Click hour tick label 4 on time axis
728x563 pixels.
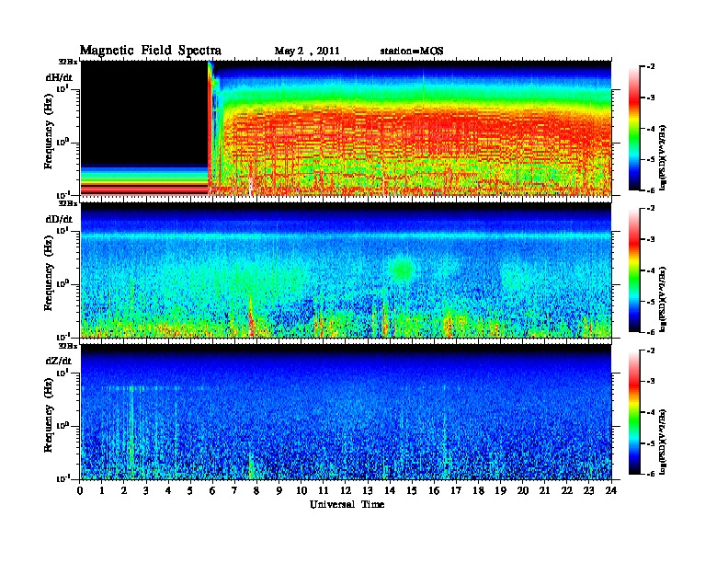pyautogui.click(x=168, y=491)
